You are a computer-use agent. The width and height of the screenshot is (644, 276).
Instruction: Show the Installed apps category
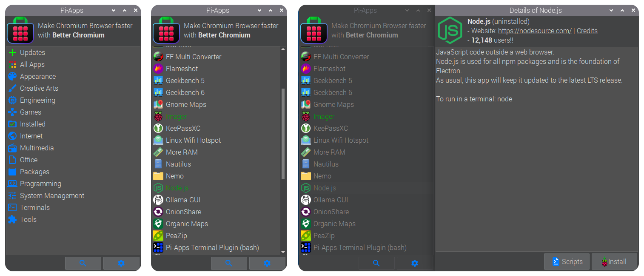73,124
